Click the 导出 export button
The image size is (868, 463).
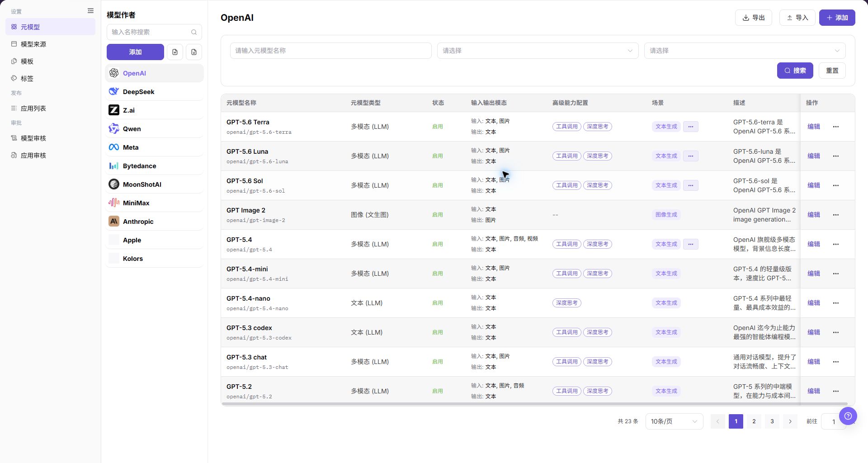754,18
